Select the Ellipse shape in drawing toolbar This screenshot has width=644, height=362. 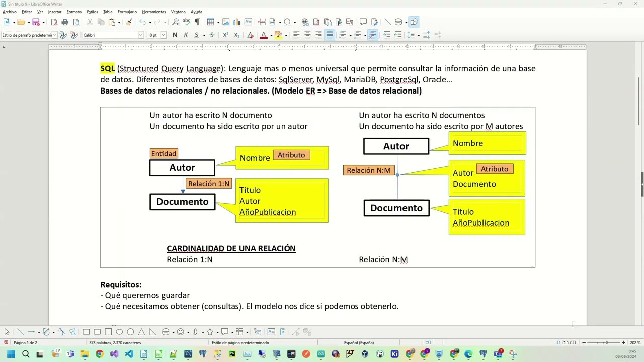tap(119, 332)
